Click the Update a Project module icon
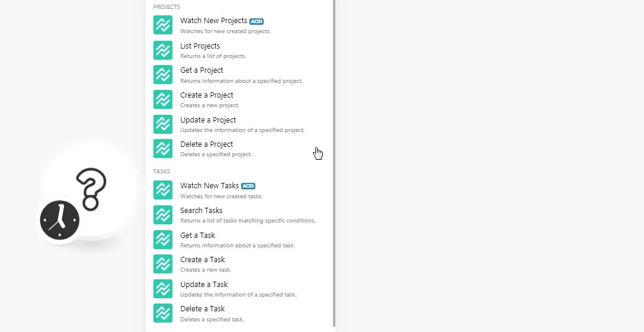This screenshot has height=332, width=644. click(x=163, y=124)
